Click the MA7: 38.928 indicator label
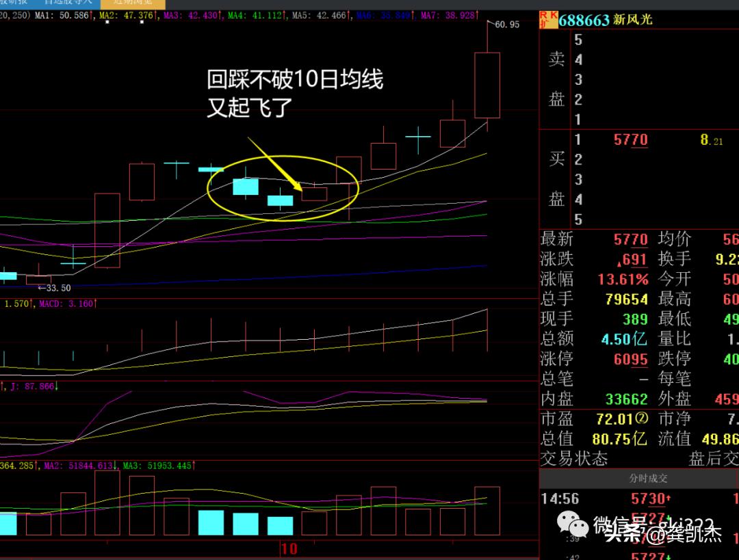The image size is (739, 560). [x=450, y=16]
